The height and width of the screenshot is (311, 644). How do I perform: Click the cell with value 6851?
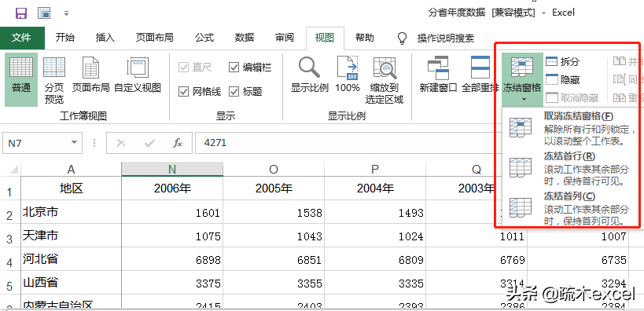[274, 259]
